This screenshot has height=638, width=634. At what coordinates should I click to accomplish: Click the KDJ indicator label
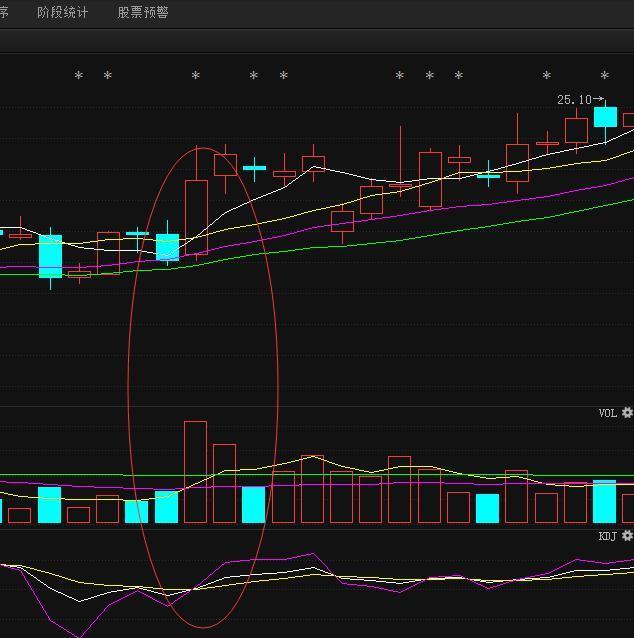pyautogui.click(x=608, y=537)
